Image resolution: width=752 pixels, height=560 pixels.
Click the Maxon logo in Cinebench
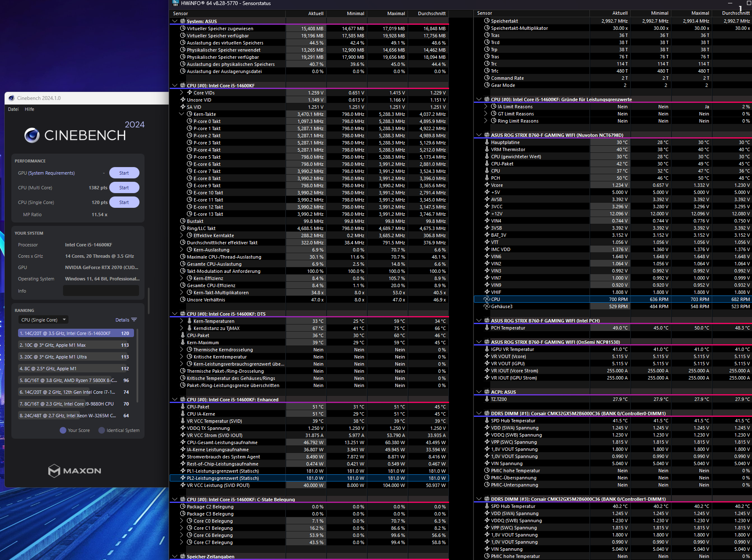coord(75,471)
